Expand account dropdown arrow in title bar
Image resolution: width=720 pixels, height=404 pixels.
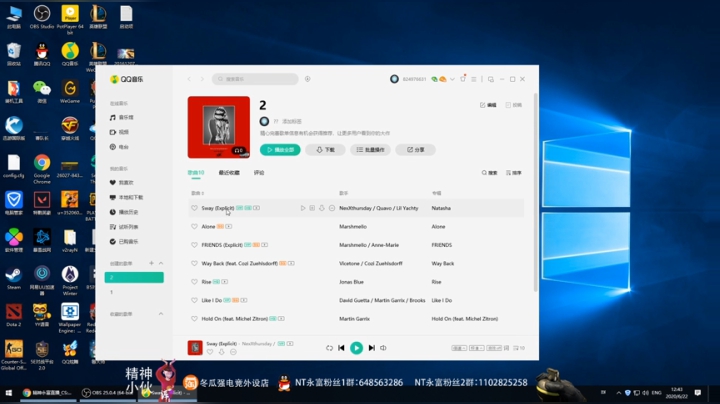click(x=452, y=79)
